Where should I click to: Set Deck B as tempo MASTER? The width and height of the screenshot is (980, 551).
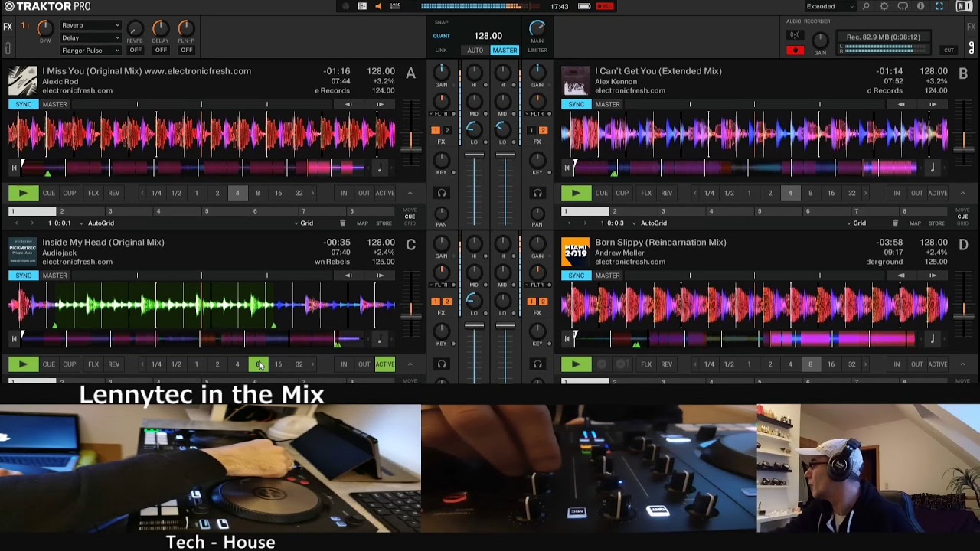(x=607, y=104)
